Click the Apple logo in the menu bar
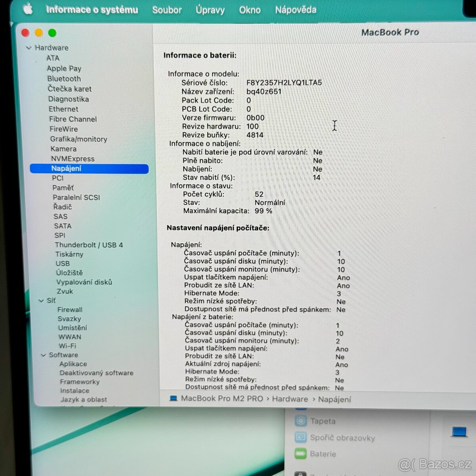 click(x=27, y=10)
